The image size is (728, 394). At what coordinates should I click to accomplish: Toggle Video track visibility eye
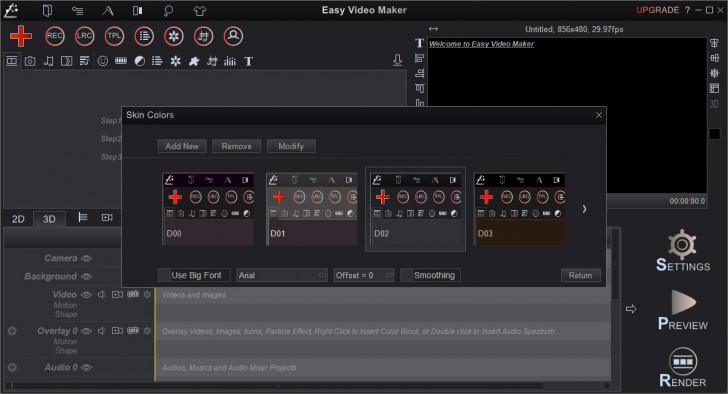point(86,295)
